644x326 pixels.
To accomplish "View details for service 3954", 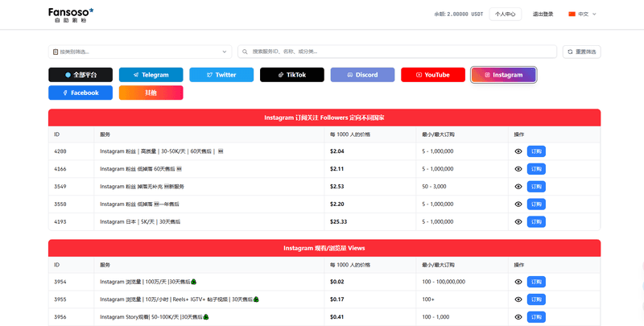I will 518,282.
